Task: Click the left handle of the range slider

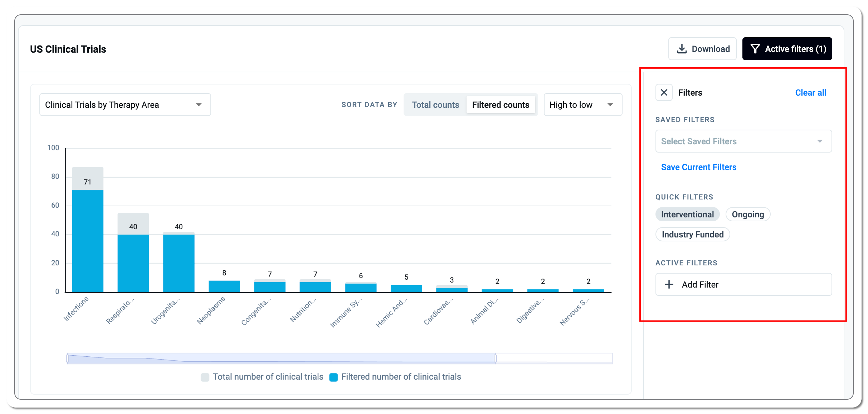Action: (x=68, y=358)
